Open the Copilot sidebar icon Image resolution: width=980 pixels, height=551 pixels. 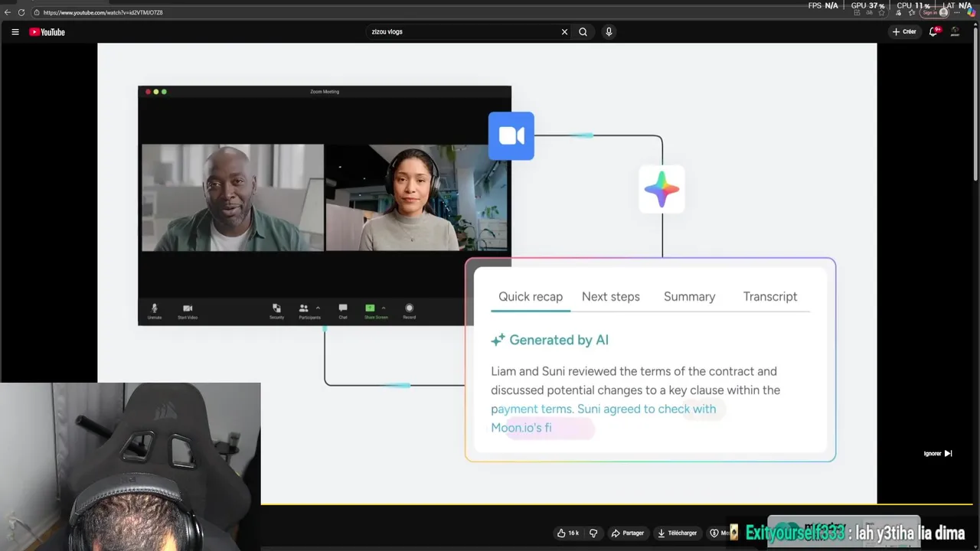click(972, 12)
